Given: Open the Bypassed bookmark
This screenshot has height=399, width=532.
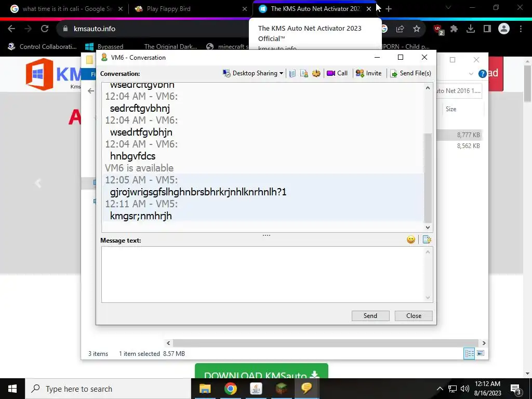Looking at the screenshot, I should [104, 46].
